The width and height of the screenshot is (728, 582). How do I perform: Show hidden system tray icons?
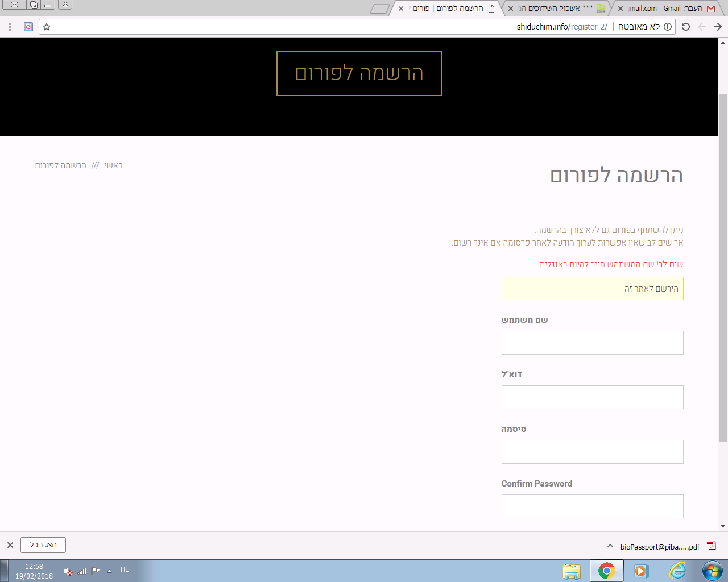pos(110,571)
